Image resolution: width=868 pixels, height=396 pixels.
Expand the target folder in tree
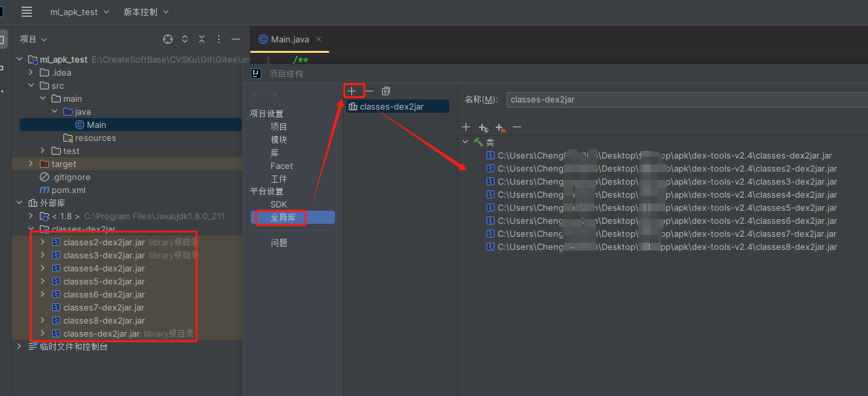point(31,164)
